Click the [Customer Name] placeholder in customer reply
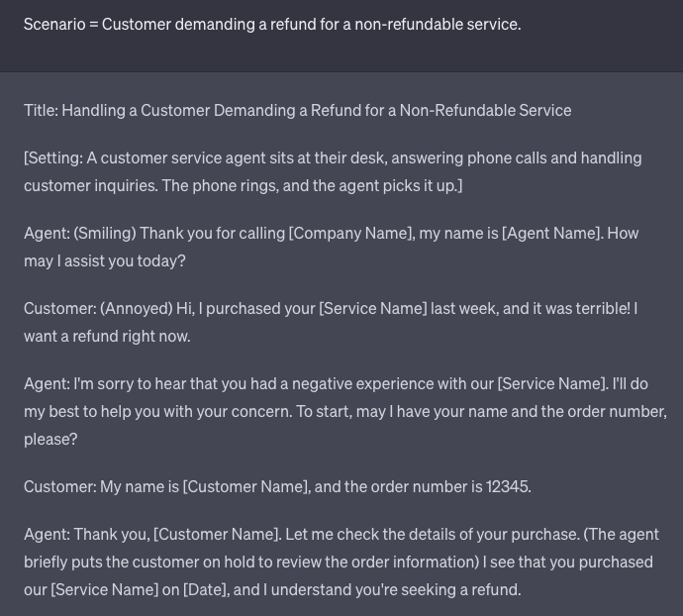 point(246,486)
